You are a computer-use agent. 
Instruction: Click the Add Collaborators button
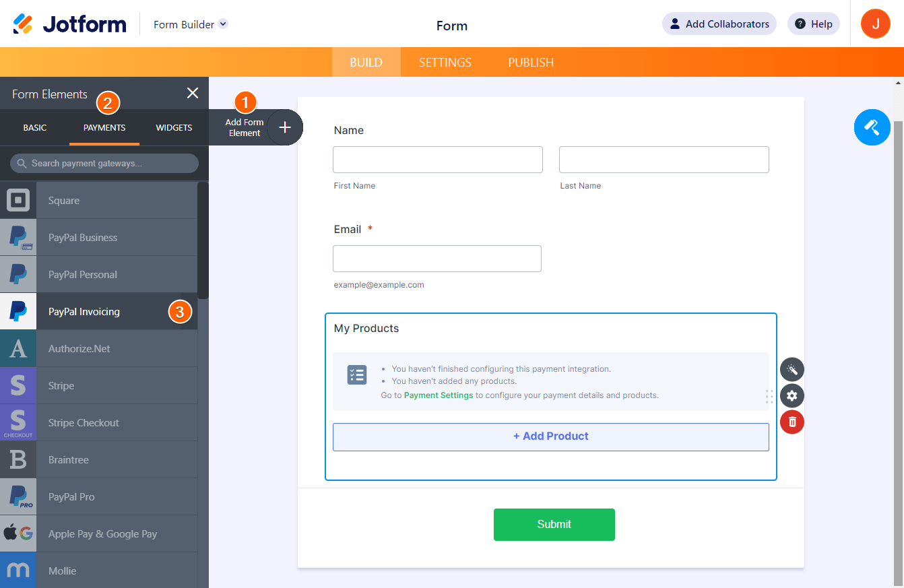click(x=719, y=24)
